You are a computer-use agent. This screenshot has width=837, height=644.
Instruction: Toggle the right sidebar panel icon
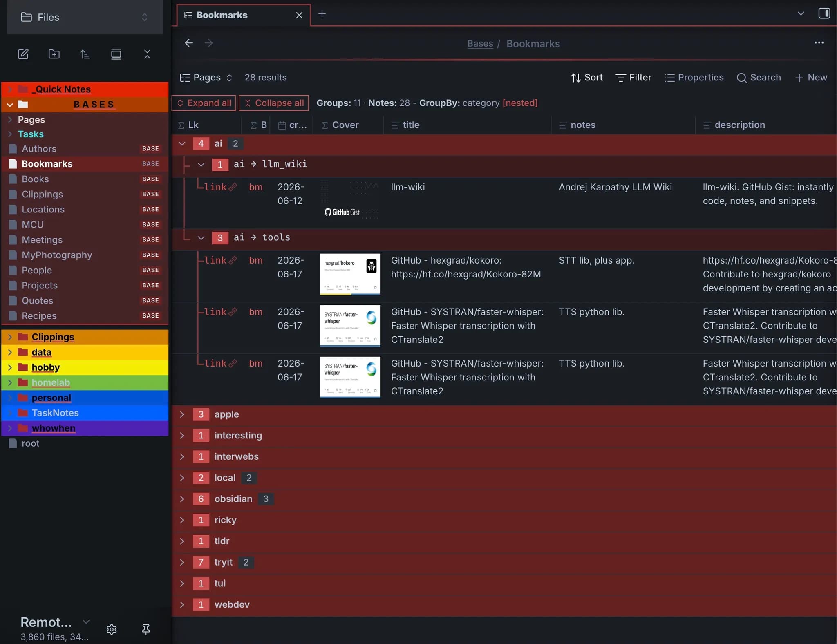point(824,13)
